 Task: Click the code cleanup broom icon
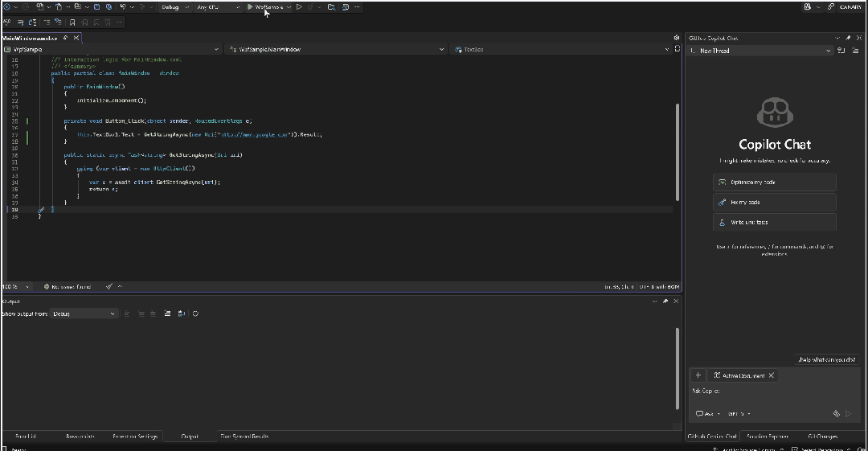[x=109, y=286]
